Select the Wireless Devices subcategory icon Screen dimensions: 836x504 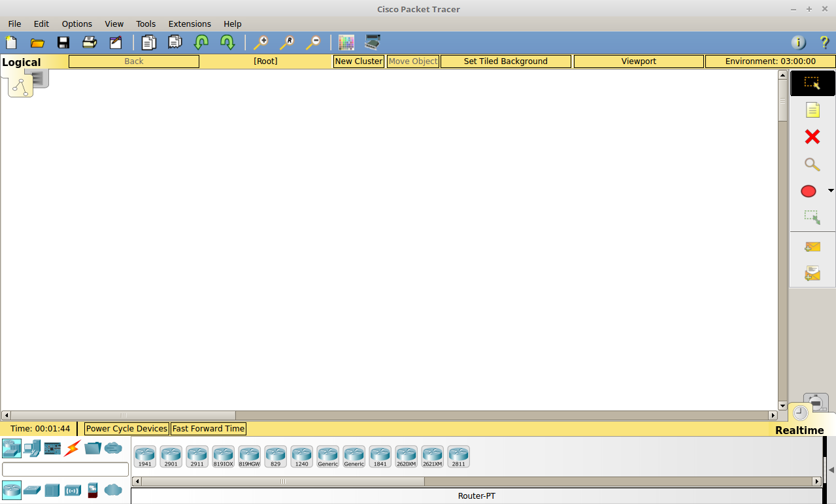point(73,490)
